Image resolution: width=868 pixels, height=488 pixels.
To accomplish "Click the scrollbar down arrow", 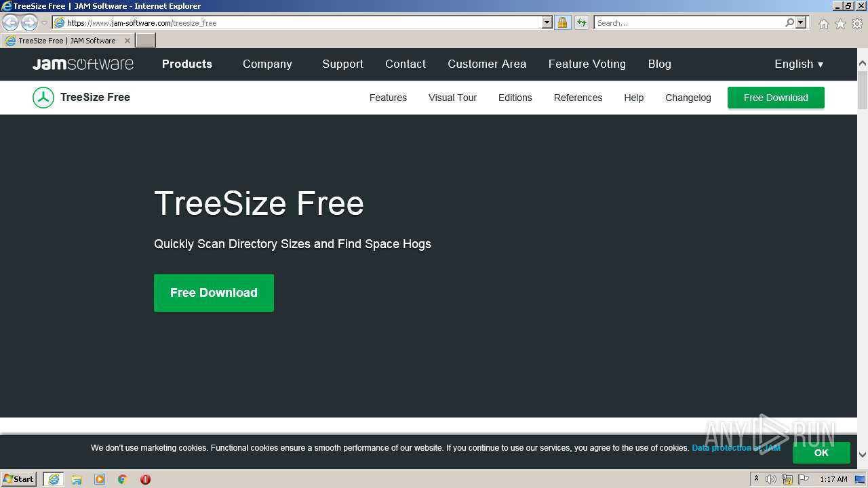I will coord(863,455).
